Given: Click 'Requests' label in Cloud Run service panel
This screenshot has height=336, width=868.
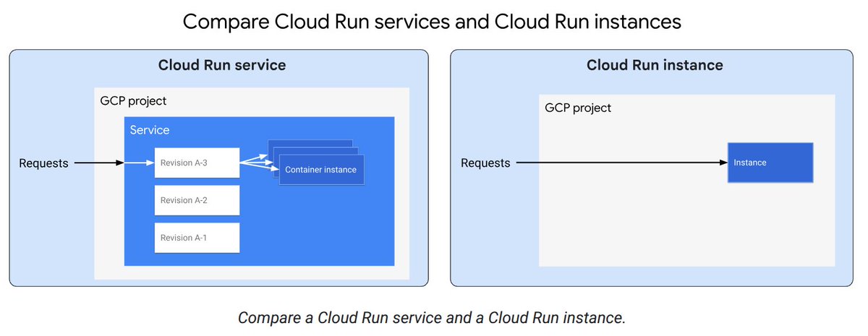Looking at the screenshot, I should pyautogui.click(x=43, y=163).
